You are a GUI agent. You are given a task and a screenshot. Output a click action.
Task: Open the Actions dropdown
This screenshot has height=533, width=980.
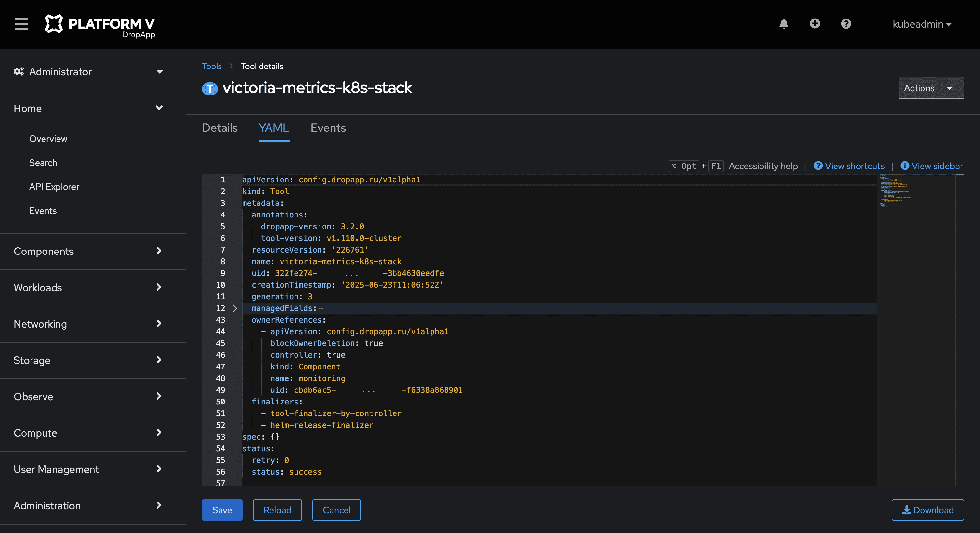931,88
